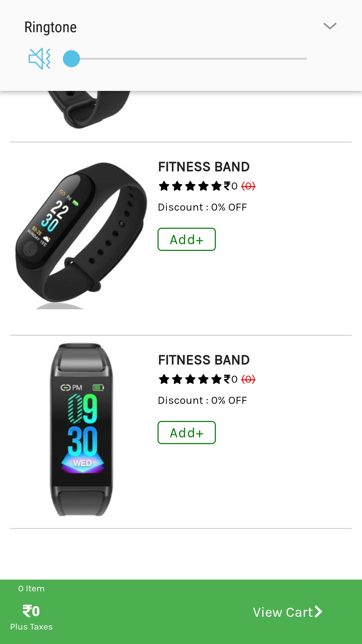Tap the View Cart arrow icon
Screen dimensions: 362x644
[318, 612]
